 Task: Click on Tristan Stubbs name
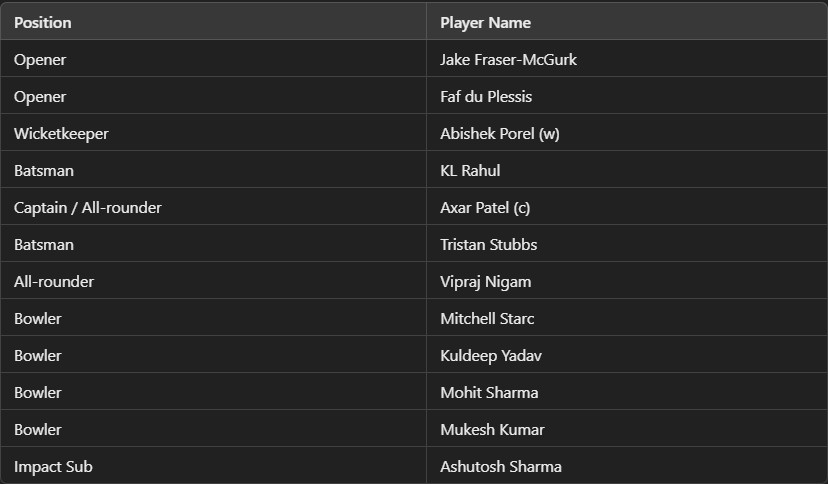(x=489, y=244)
